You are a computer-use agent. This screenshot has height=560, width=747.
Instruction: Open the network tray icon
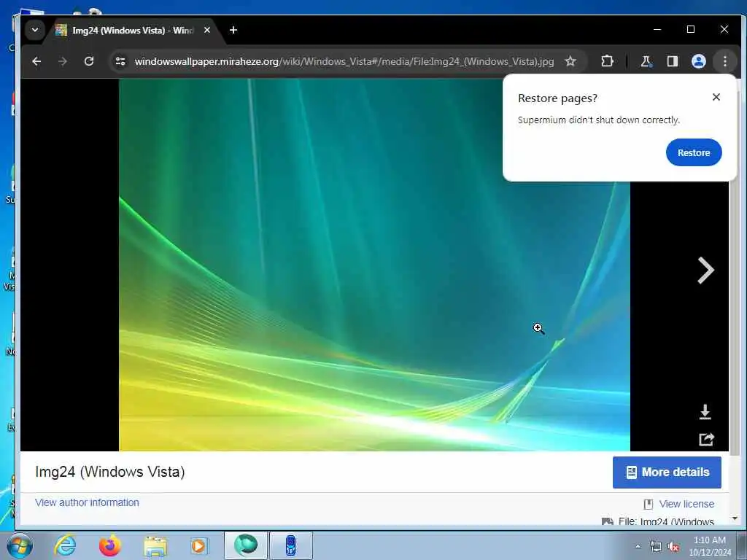click(x=656, y=547)
